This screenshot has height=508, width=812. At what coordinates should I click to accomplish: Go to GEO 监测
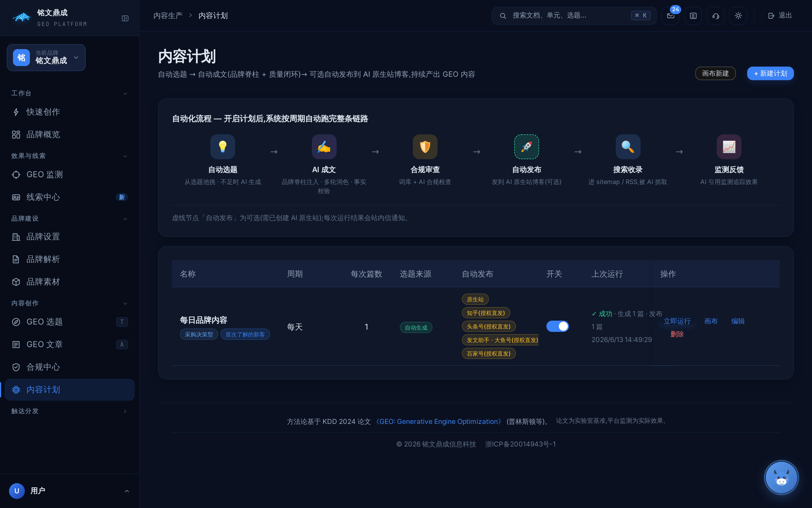[69, 174]
